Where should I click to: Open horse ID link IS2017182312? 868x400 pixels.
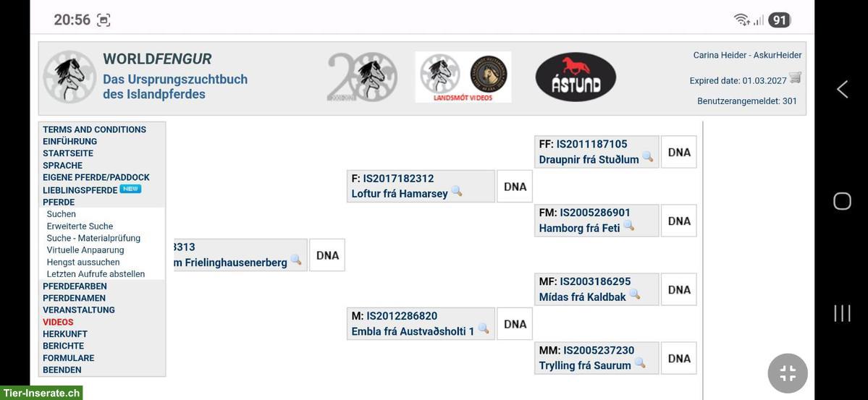pos(398,179)
